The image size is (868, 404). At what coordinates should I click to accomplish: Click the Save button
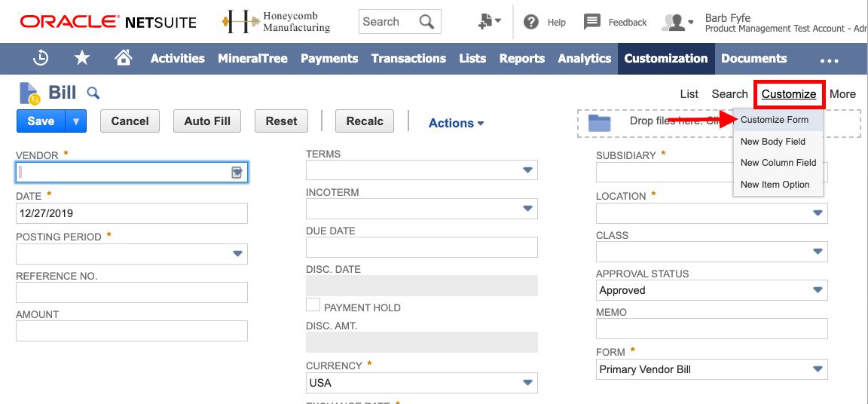tap(41, 121)
